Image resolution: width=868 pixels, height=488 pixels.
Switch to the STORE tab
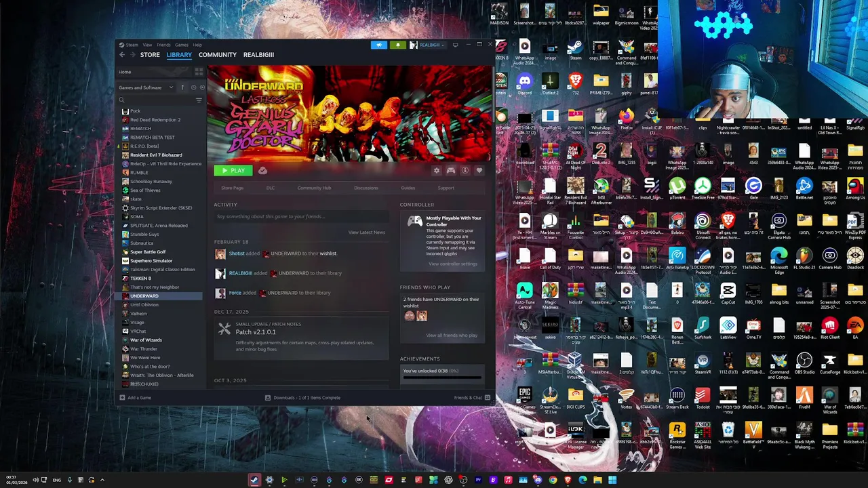click(x=150, y=55)
